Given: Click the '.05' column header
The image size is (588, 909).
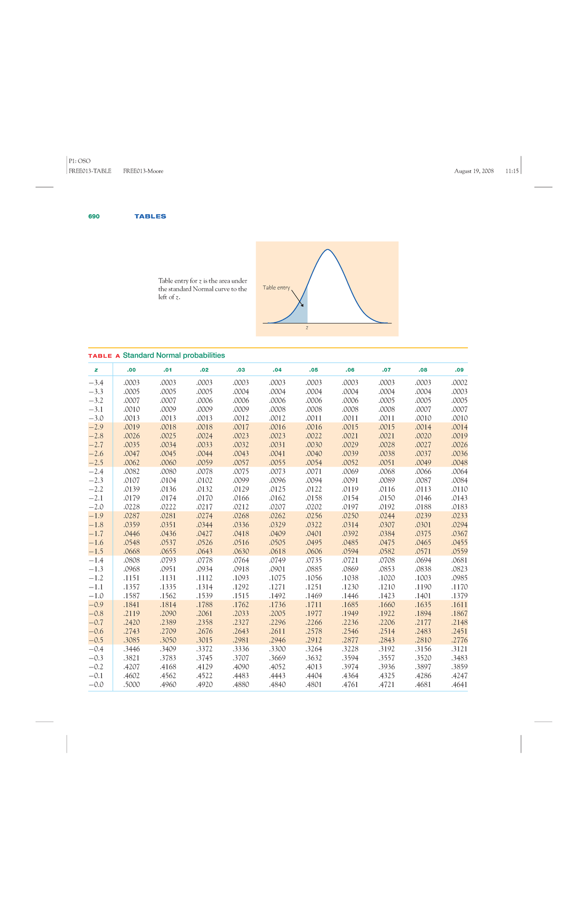Looking at the screenshot, I should point(314,370).
